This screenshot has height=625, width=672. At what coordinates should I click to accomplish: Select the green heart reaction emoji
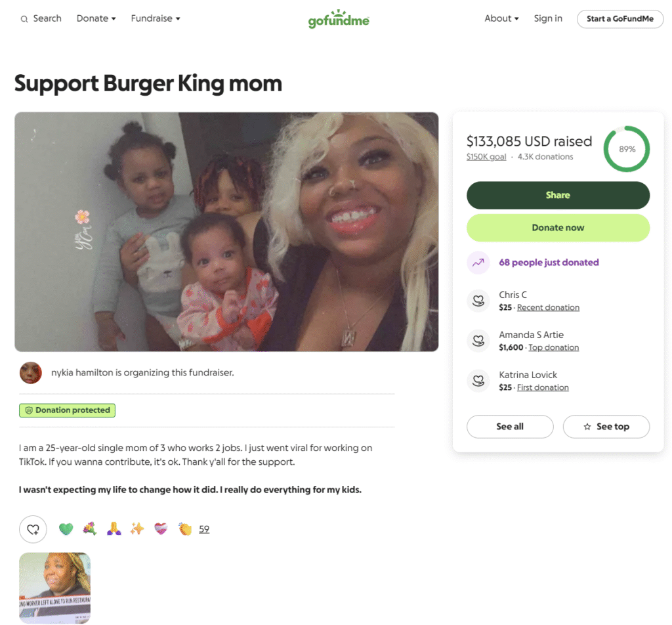[x=66, y=529]
